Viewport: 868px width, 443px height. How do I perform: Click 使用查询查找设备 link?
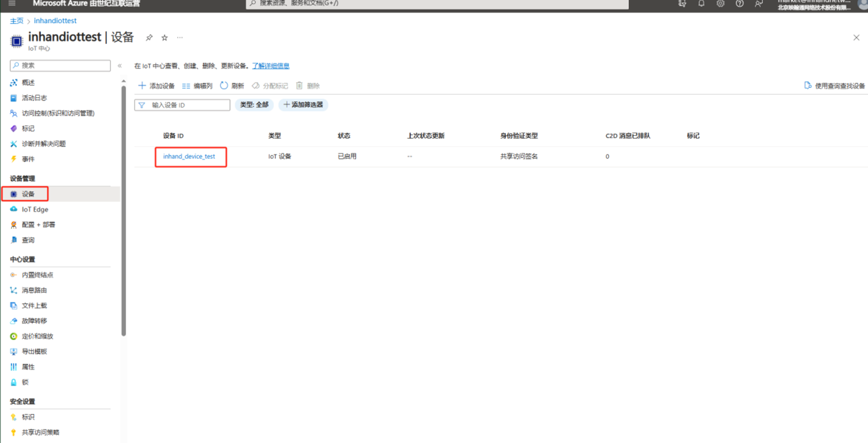(834, 86)
